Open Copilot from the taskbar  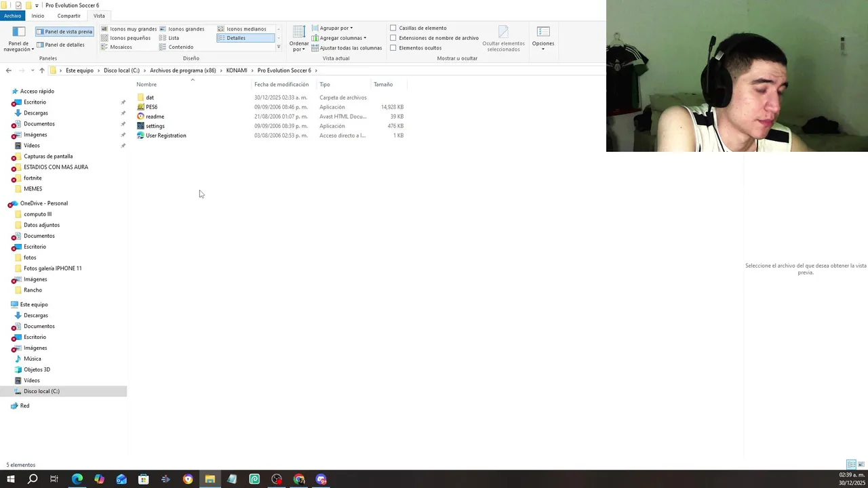(99, 479)
